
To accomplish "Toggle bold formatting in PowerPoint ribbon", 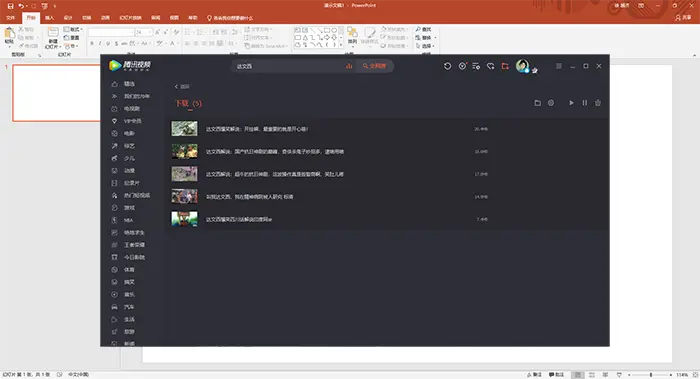I will click(x=92, y=44).
